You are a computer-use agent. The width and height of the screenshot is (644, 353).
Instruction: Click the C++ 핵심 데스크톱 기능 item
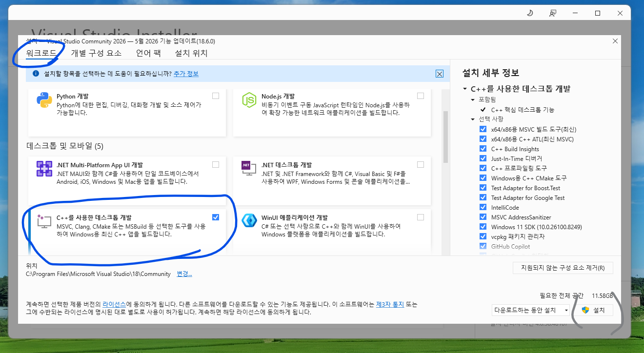523,110
